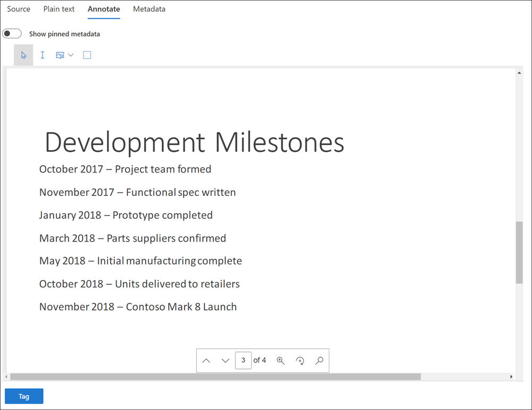Select the Annotate tab

tap(104, 9)
